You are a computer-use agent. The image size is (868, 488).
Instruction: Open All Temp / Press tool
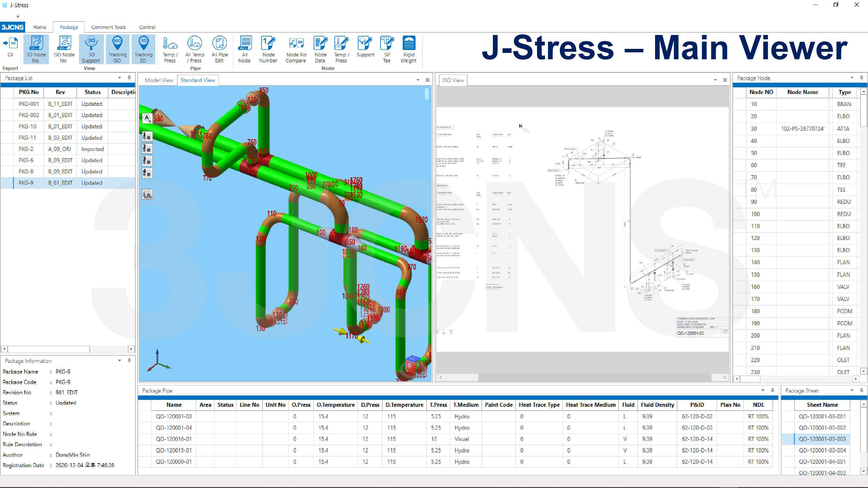(x=195, y=49)
